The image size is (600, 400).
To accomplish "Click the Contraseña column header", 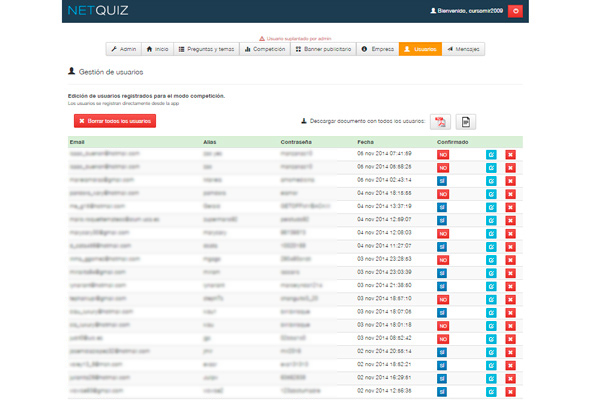I will (296, 142).
